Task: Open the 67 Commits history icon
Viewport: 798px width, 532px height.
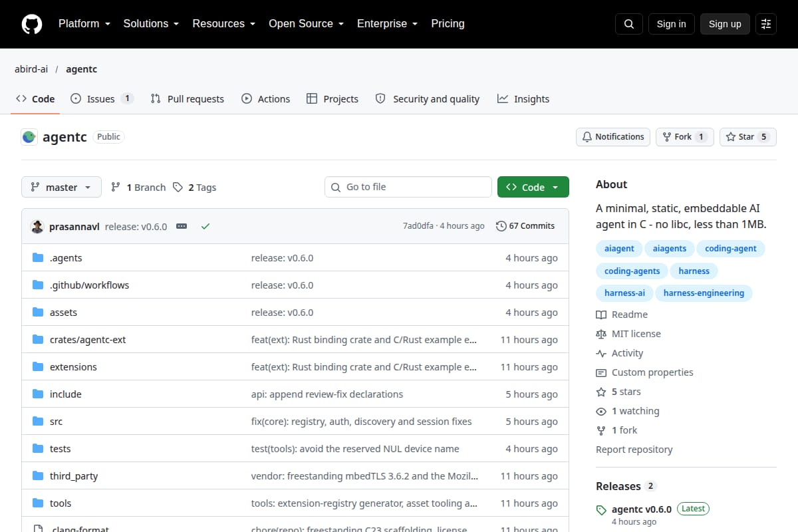Action: [x=501, y=226]
